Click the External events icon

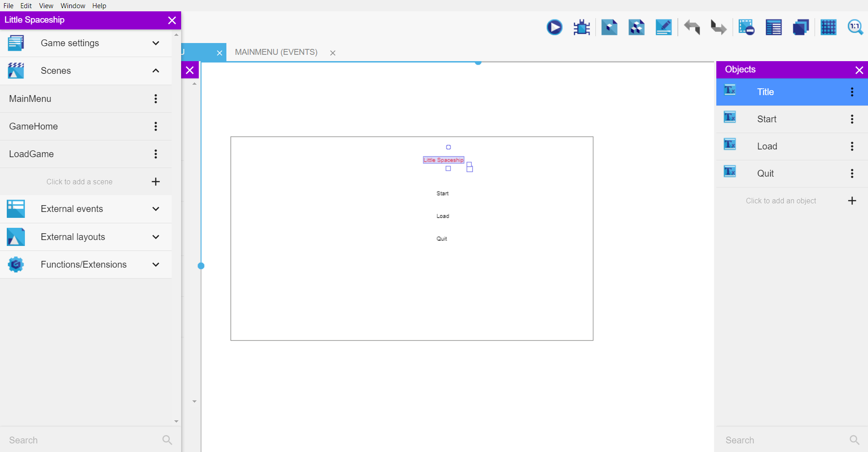pyautogui.click(x=16, y=209)
